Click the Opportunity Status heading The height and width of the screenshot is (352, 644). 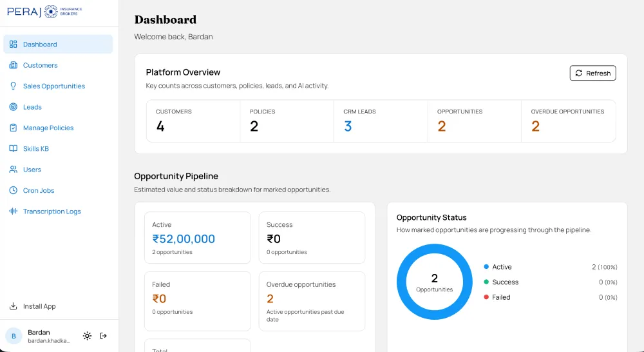click(431, 217)
